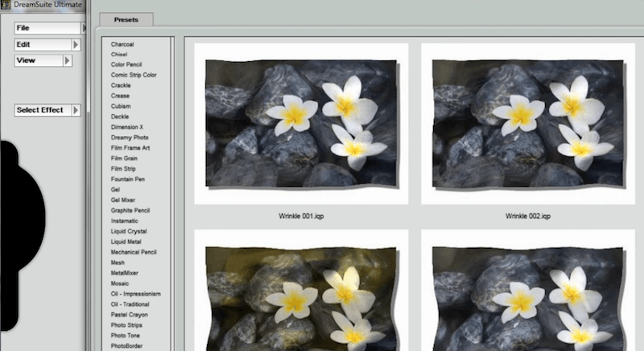
Task: Expand the View menu arrow
Action: 68,60
